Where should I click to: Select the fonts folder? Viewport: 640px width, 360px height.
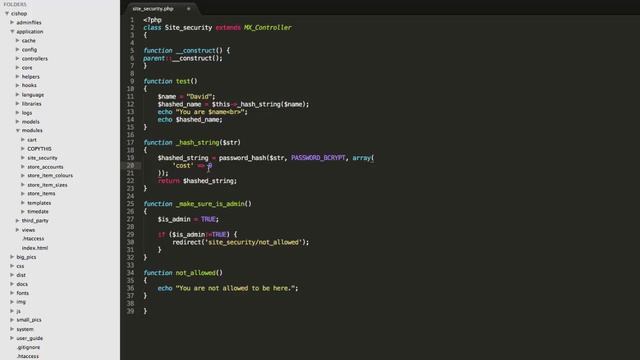tap(22, 293)
